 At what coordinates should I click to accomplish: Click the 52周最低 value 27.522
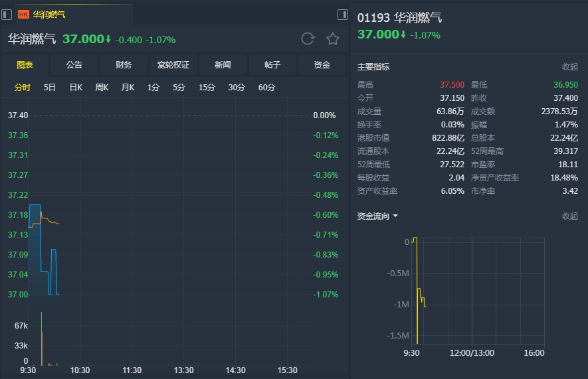click(452, 164)
